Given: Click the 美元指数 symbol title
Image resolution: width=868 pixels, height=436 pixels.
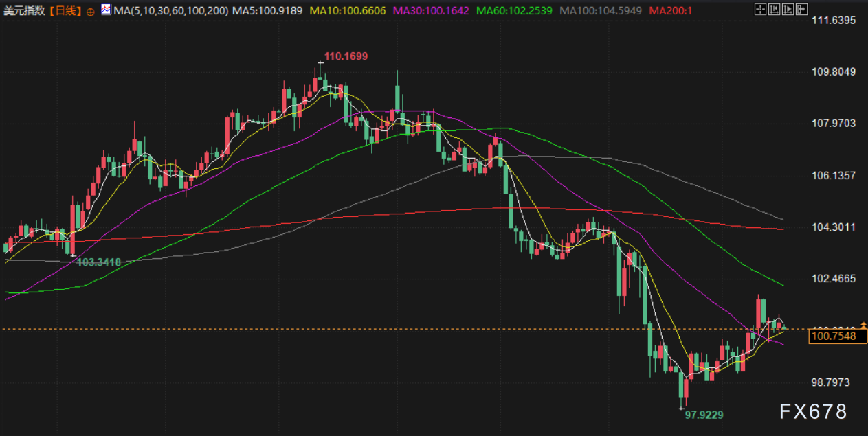Looking at the screenshot, I should [23, 11].
